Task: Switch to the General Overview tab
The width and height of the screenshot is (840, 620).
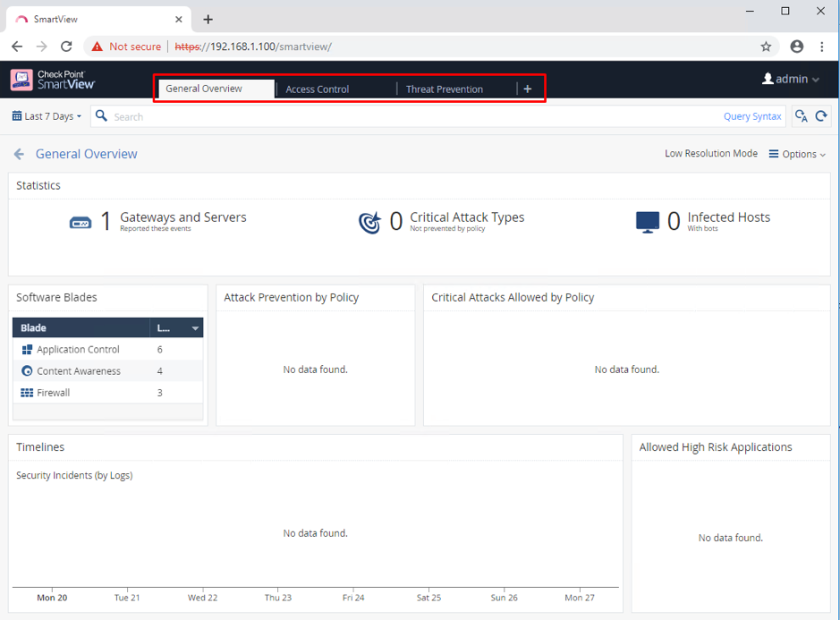Action: (x=215, y=89)
